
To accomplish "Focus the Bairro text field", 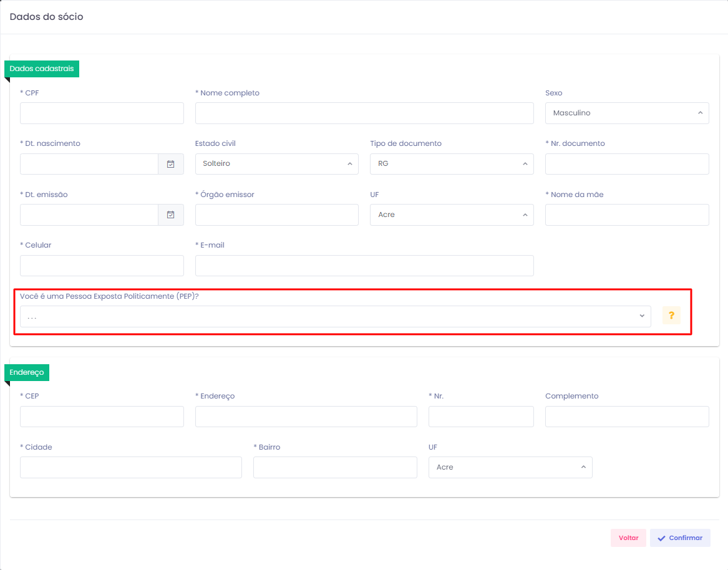I will (334, 468).
